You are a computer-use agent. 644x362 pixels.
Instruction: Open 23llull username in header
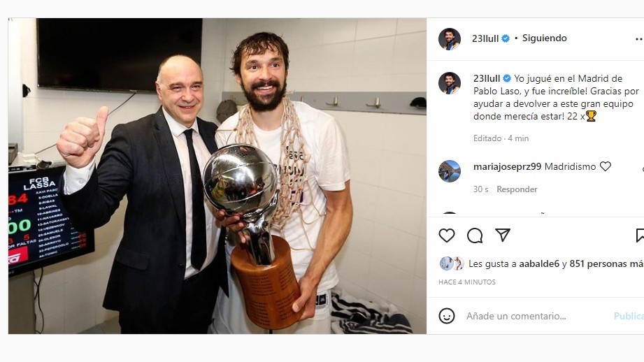pyautogui.click(x=485, y=38)
